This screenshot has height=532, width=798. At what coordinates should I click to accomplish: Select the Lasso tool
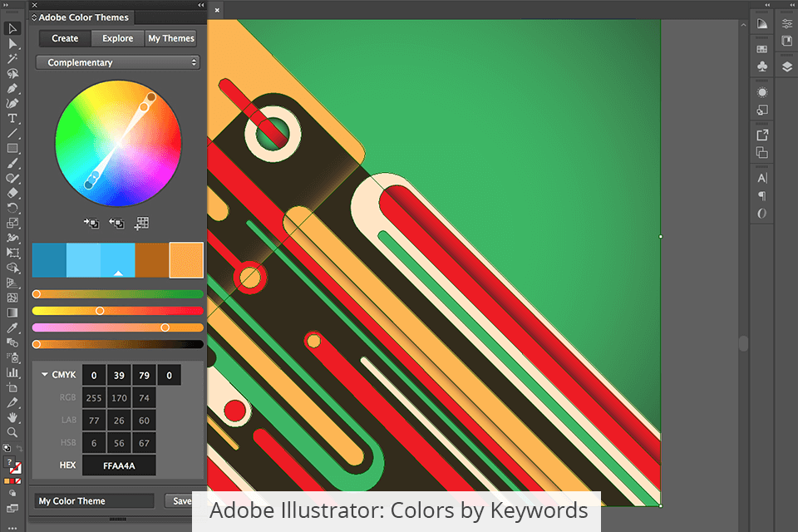pyautogui.click(x=12, y=74)
